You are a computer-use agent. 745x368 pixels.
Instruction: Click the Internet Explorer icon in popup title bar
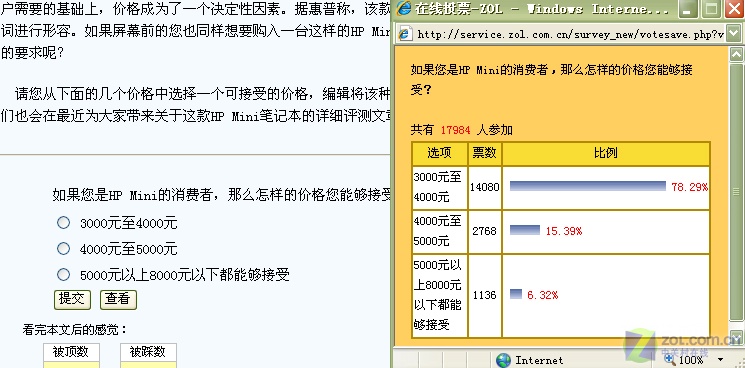click(404, 8)
